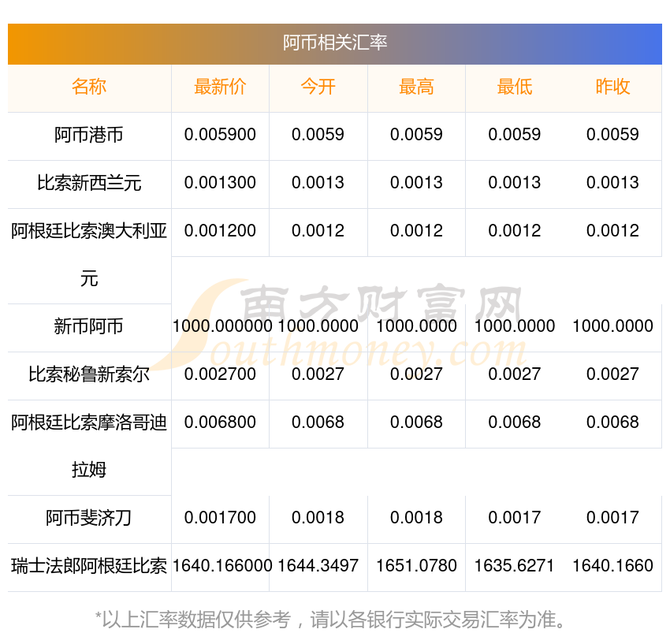Click the 1635.6271 lowest value
The image size is (670, 644).
point(515,566)
